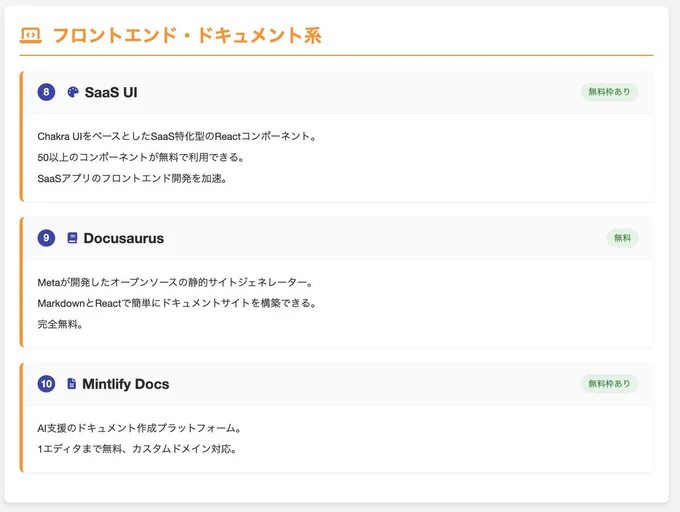This screenshot has width=680, height=512.
Task: Click the 無料 badge on the Docusaurus card
Action: click(622, 238)
